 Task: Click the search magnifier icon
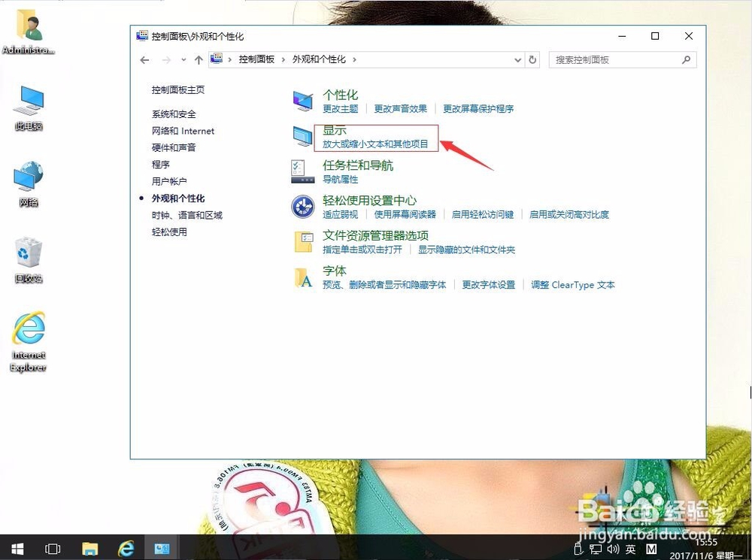687,59
